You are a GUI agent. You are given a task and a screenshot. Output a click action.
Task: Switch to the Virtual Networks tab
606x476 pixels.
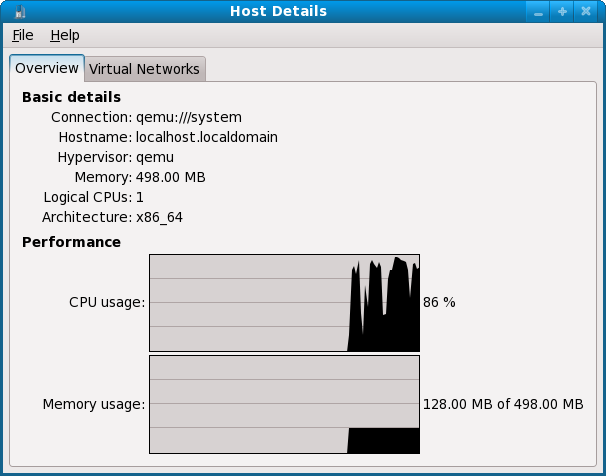coord(144,69)
